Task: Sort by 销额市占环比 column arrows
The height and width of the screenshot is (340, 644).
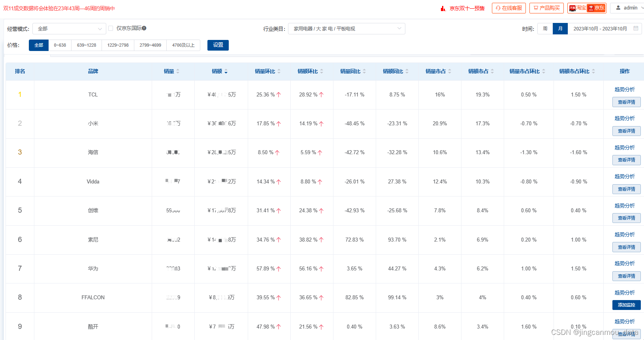Action: [593, 71]
